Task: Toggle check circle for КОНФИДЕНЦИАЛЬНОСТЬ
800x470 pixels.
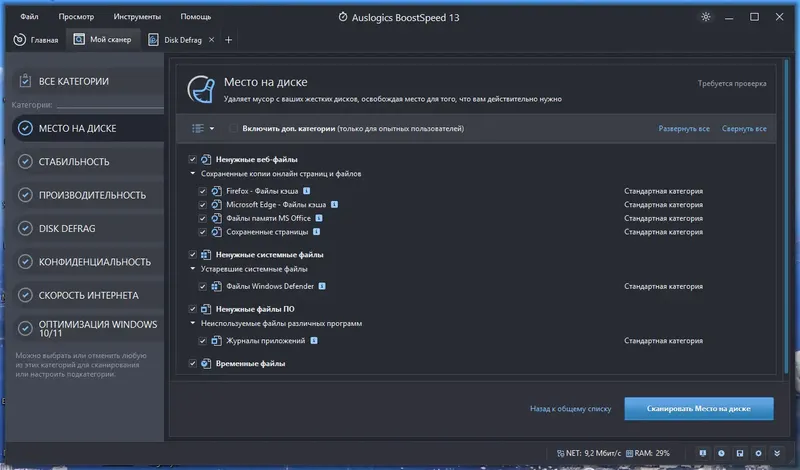Action: (25, 261)
